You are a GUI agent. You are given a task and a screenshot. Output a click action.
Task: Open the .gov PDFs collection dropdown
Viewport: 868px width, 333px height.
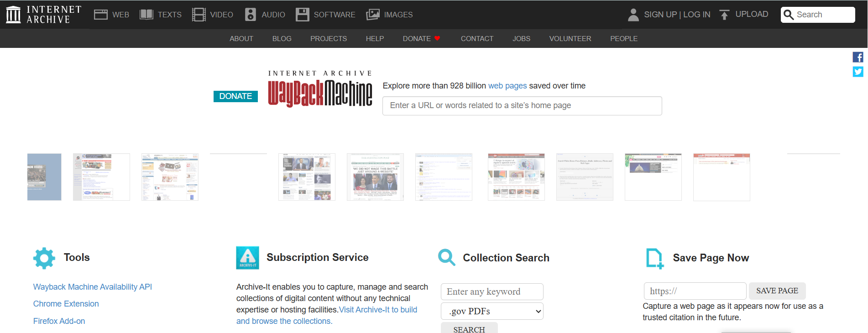(x=492, y=311)
